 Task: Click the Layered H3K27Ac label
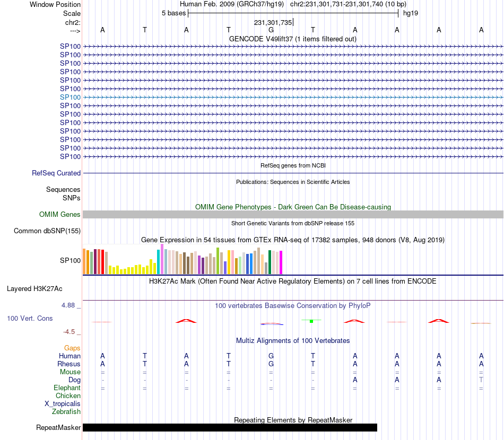click(x=34, y=289)
